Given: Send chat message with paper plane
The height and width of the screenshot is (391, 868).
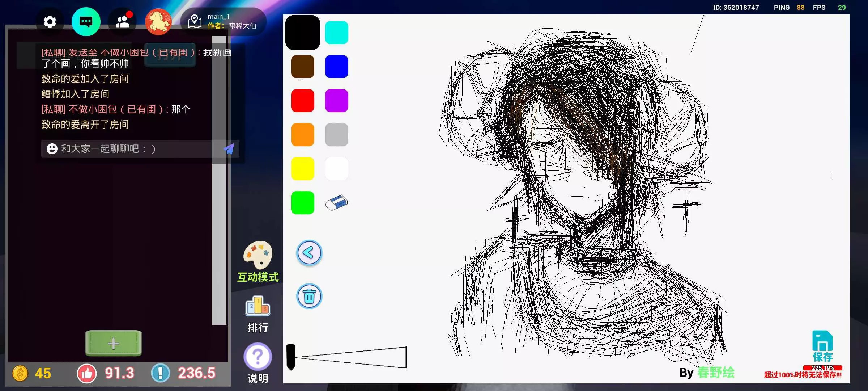Looking at the screenshot, I should (229, 149).
